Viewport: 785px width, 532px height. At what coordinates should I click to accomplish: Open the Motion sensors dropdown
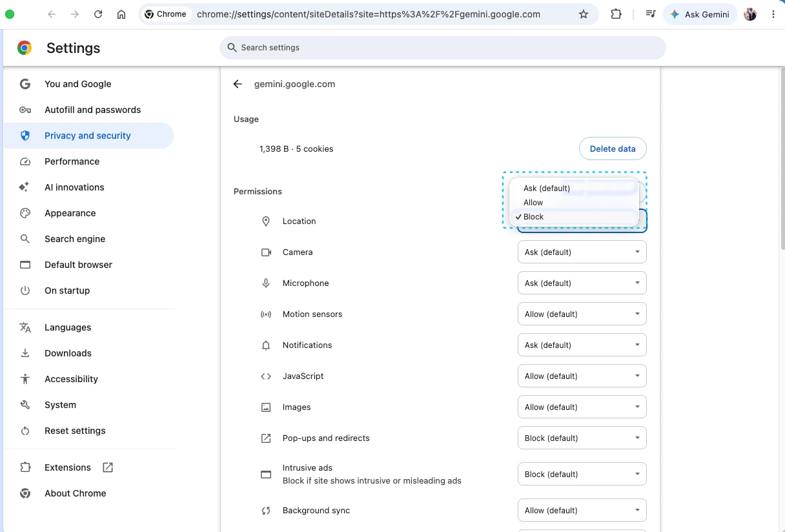[582, 314]
